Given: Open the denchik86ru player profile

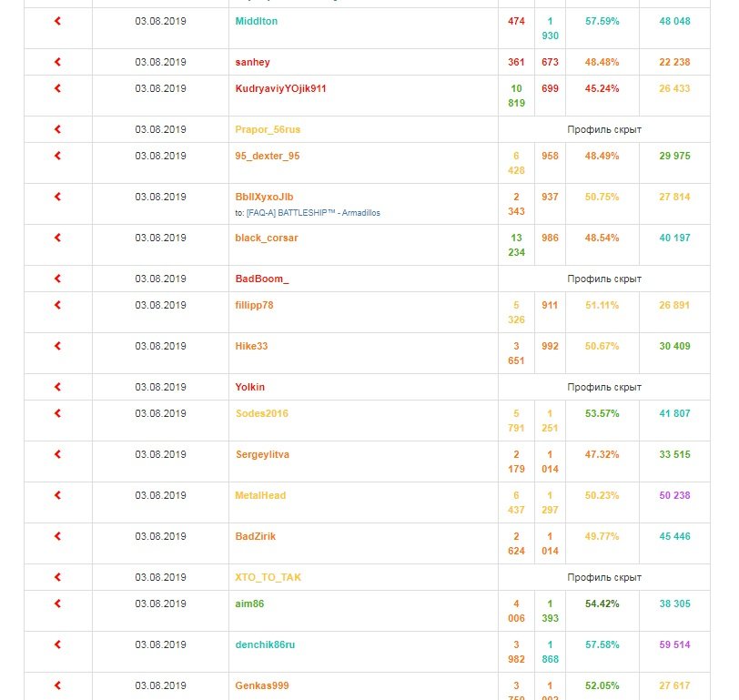Looking at the screenshot, I should (266, 644).
